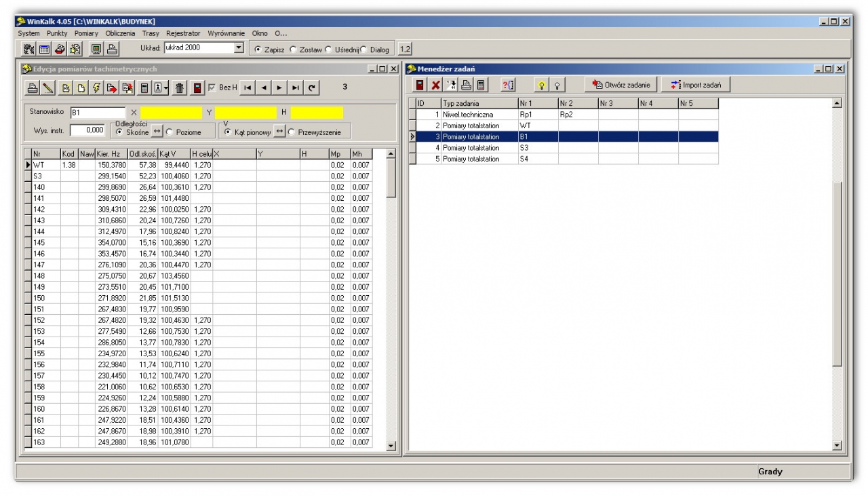Expand the Układ coordinate system dropdown
Screen dimensions: 868x496
point(238,48)
